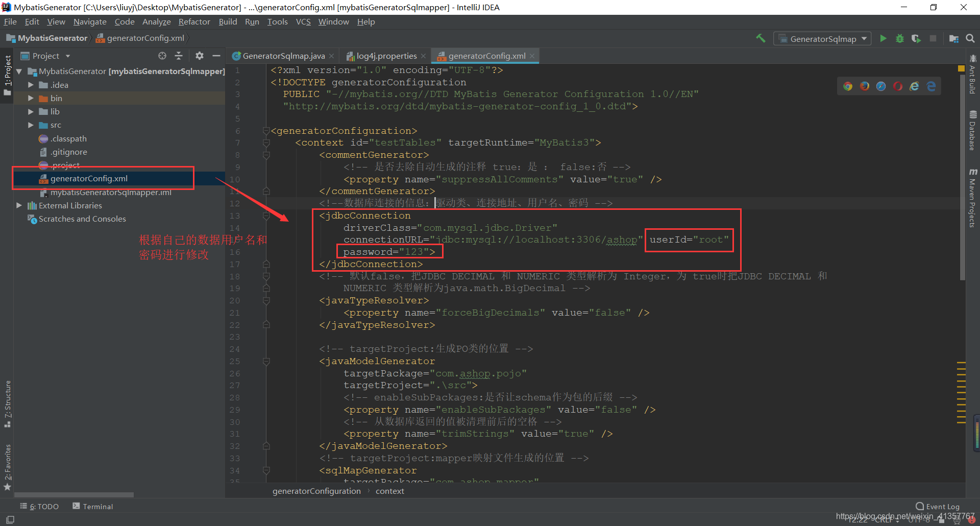Click the Build project hammer icon

pos(761,38)
